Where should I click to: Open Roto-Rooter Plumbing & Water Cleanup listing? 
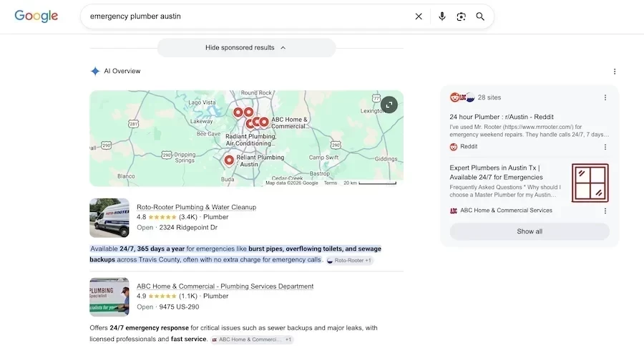196,207
